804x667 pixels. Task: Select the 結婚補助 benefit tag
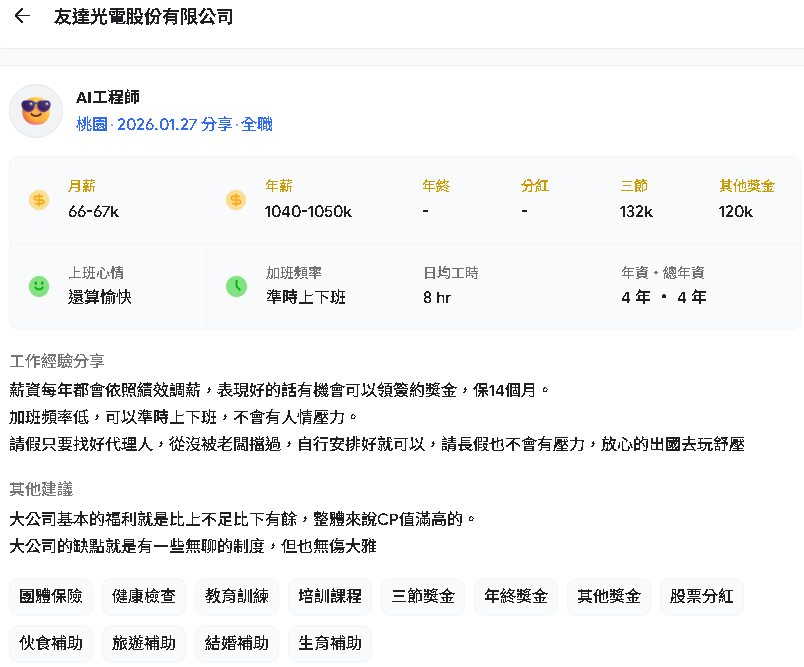pos(237,643)
